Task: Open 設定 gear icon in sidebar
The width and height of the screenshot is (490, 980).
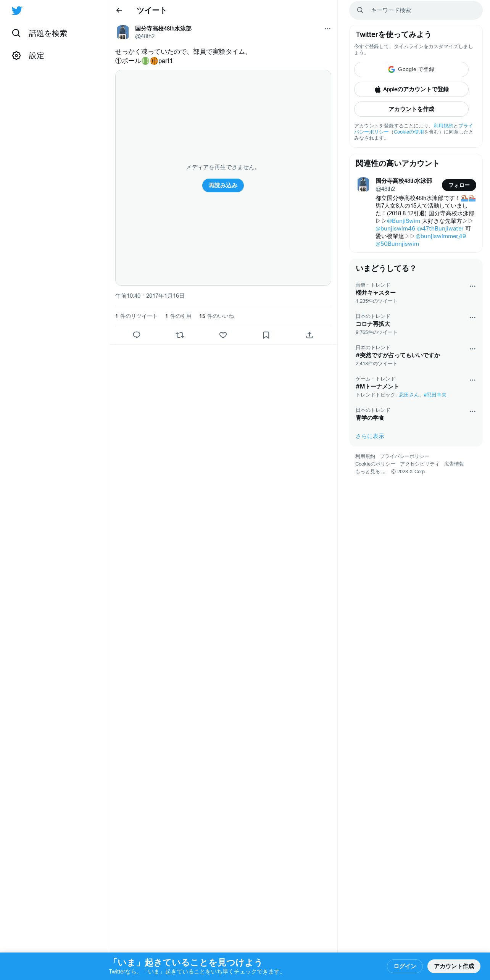Action: [16, 55]
